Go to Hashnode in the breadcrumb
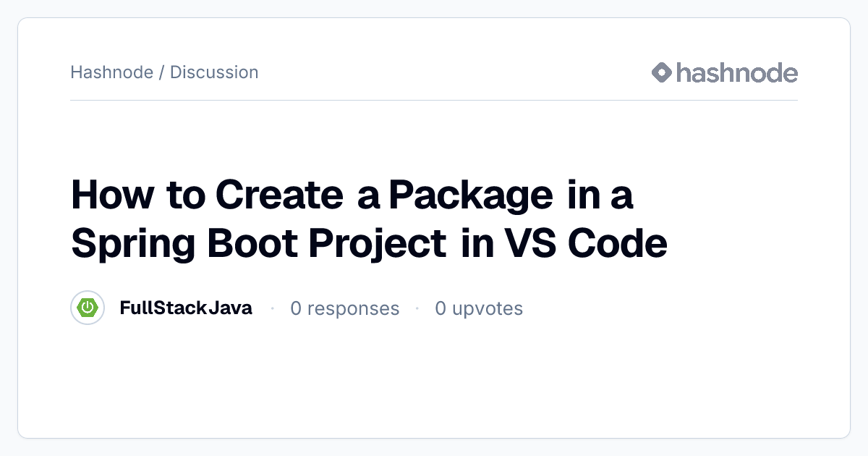This screenshot has height=456, width=868. (x=112, y=72)
